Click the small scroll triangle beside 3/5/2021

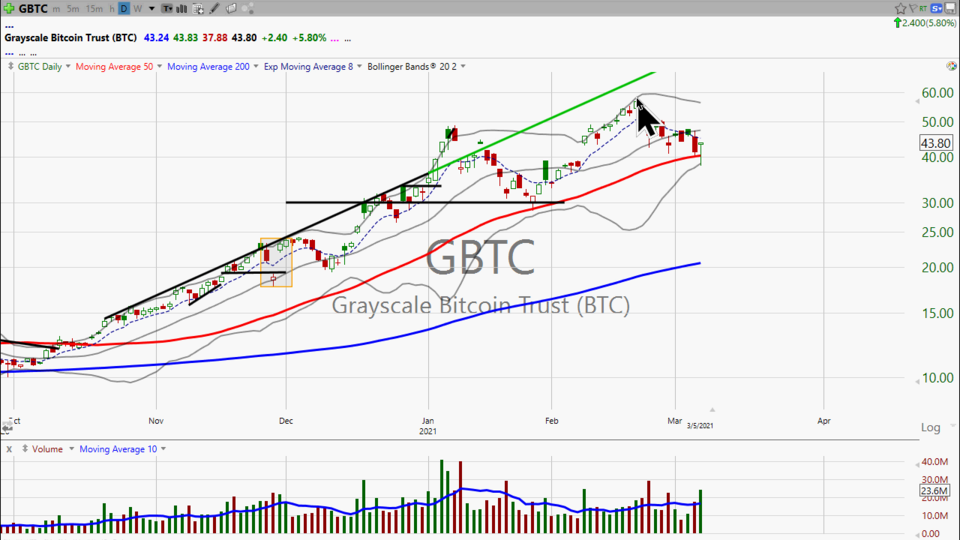pyautogui.click(x=712, y=410)
